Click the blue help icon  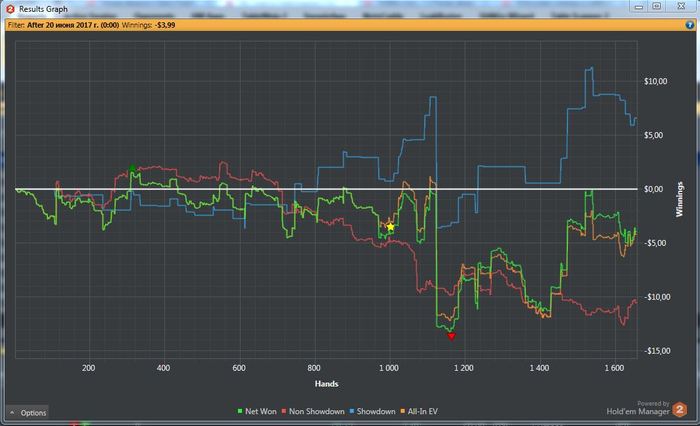690,25
